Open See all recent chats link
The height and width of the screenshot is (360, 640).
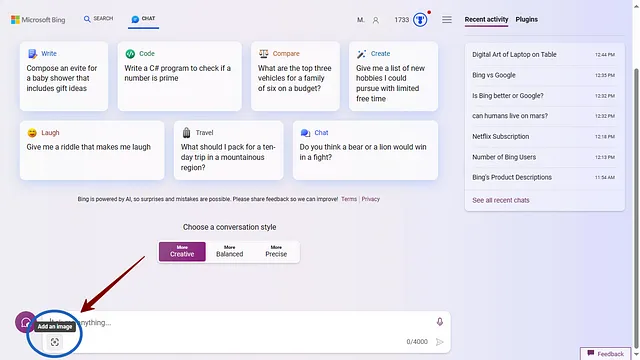click(x=500, y=200)
